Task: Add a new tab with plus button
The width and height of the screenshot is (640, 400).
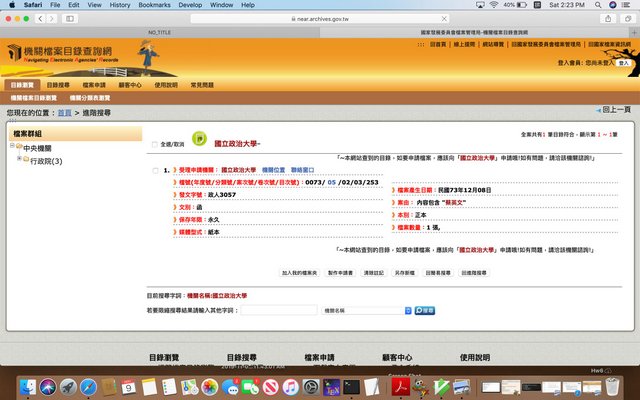Action: coord(634,32)
